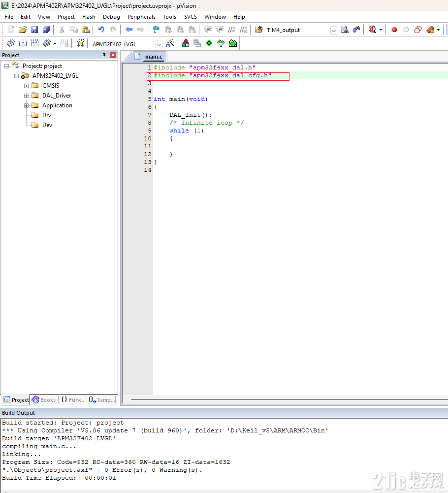Select the Drv folder in project tree
Screen dimensions: 448x493
[x=47, y=115]
